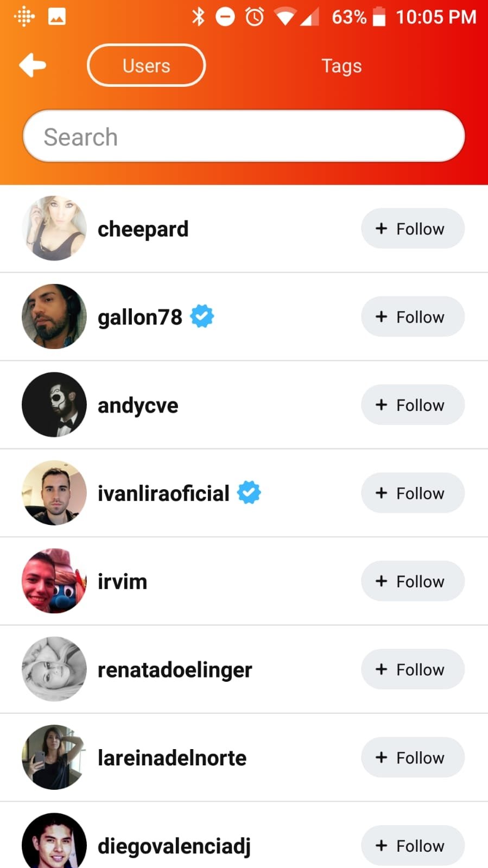Open renatadoelinger's profile picture
The height and width of the screenshot is (868, 488).
click(54, 669)
